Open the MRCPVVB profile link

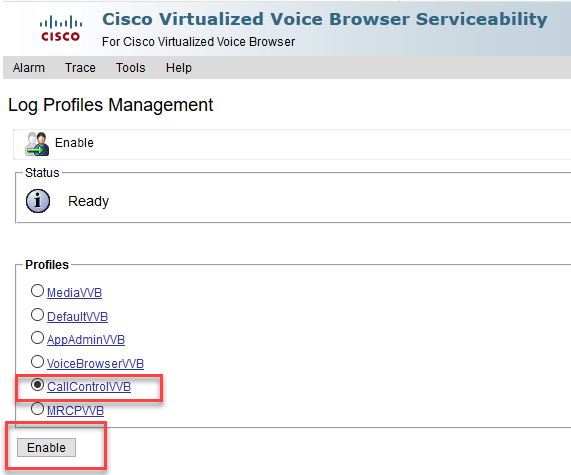point(75,411)
